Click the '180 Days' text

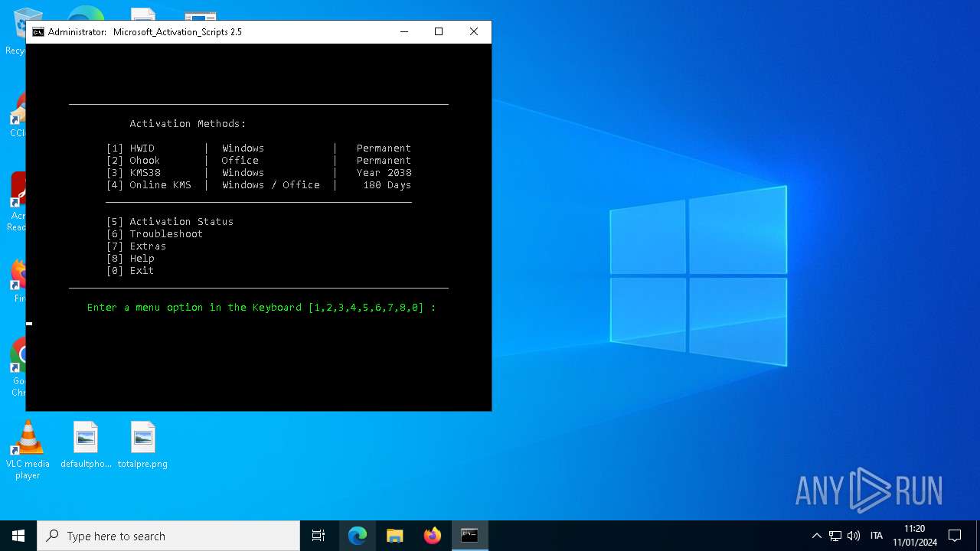(387, 185)
